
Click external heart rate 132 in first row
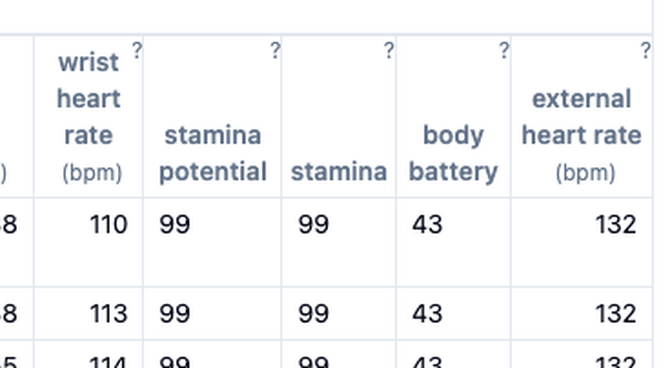[616, 224]
